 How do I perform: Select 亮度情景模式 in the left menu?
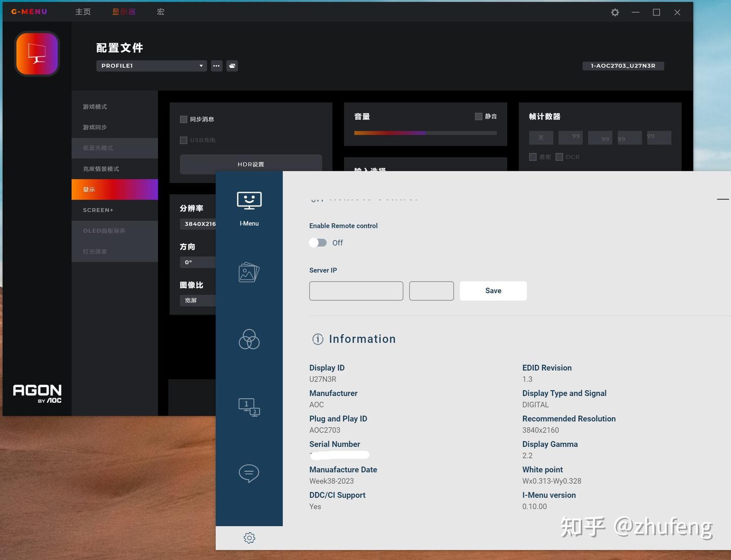tap(115, 169)
